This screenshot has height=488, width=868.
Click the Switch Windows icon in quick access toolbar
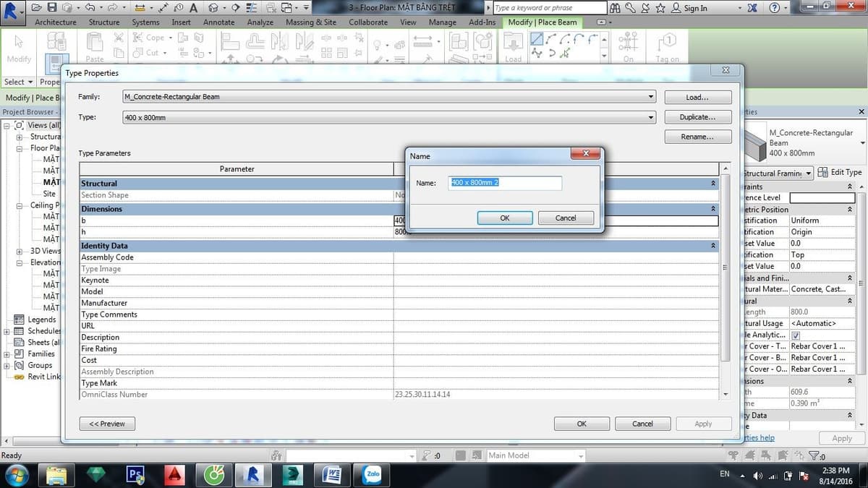pos(286,8)
